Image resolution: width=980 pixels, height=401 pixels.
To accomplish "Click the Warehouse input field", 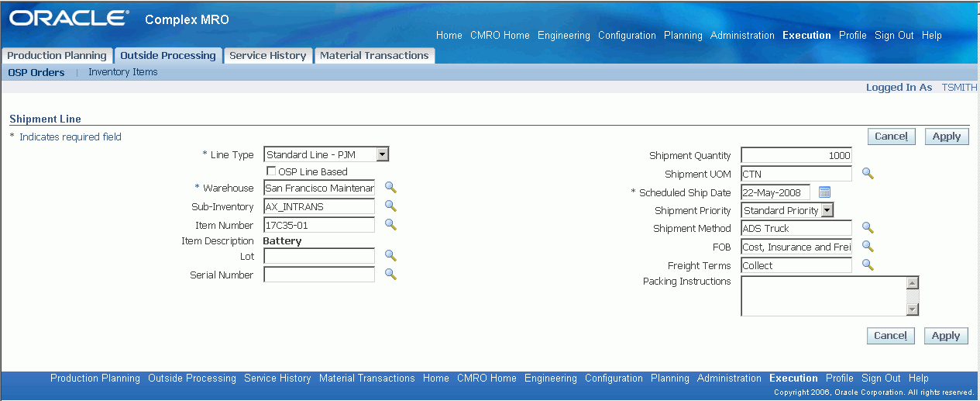I will tap(319, 188).
